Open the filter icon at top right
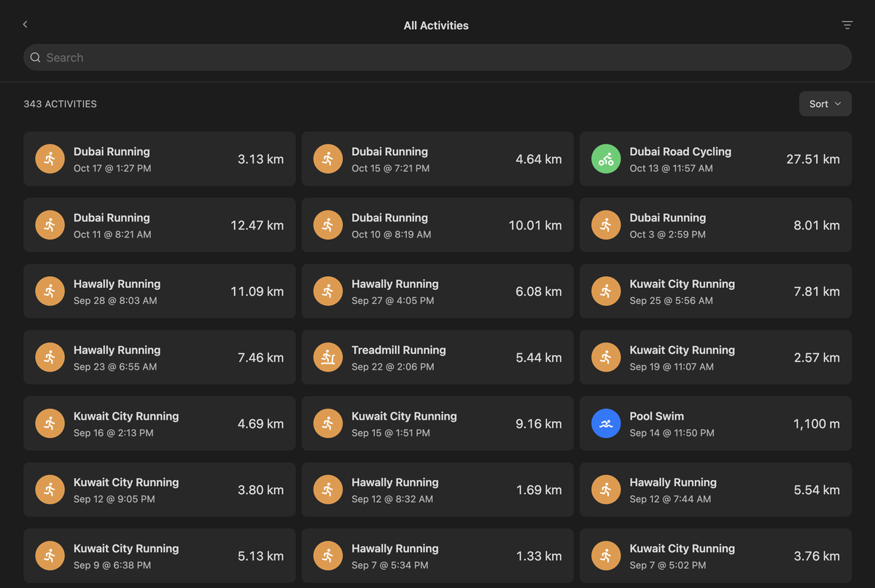Screen dimensions: 875x588 point(847,25)
